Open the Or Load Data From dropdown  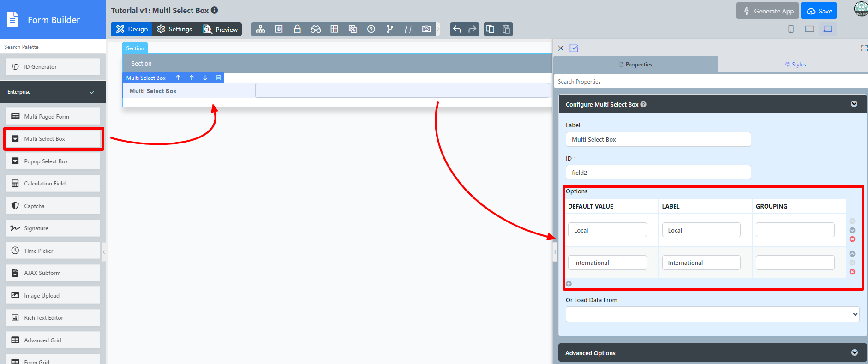click(x=712, y=314)
